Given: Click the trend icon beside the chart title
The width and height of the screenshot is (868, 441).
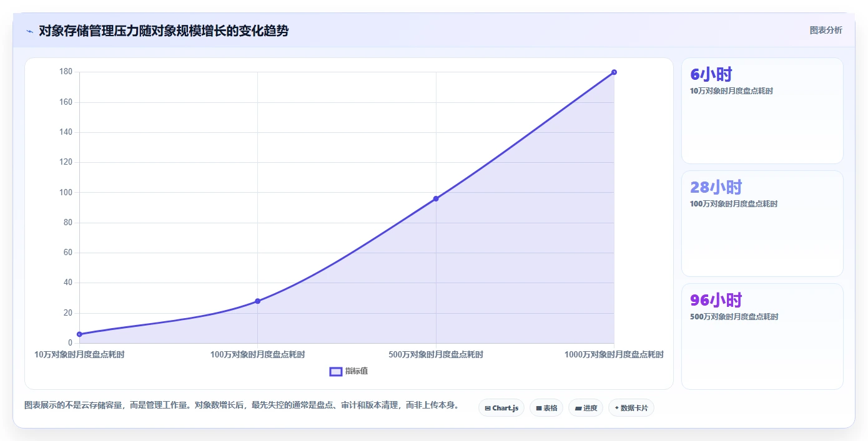Looking at the screenshot, I should pyautogui.click(x=29, y=31).
